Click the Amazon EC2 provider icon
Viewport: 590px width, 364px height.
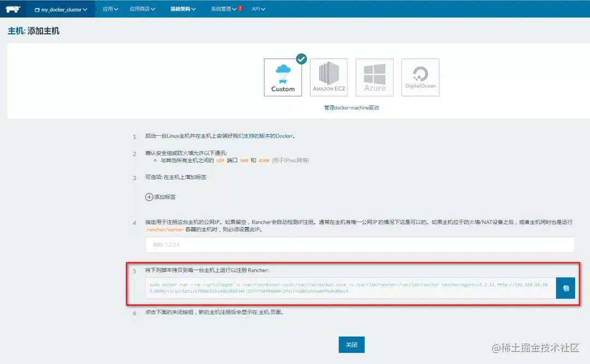point(328,76)
